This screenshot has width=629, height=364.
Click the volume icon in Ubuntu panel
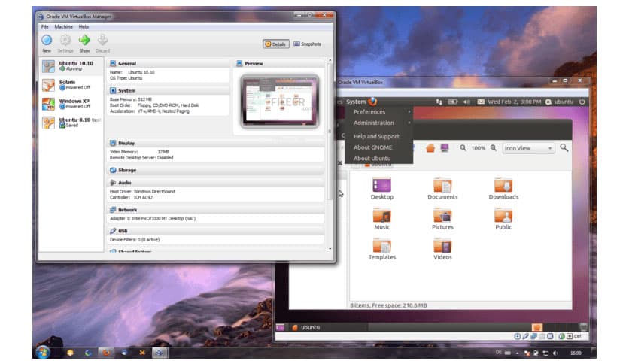pyautogui.click(x=466, y=102)
